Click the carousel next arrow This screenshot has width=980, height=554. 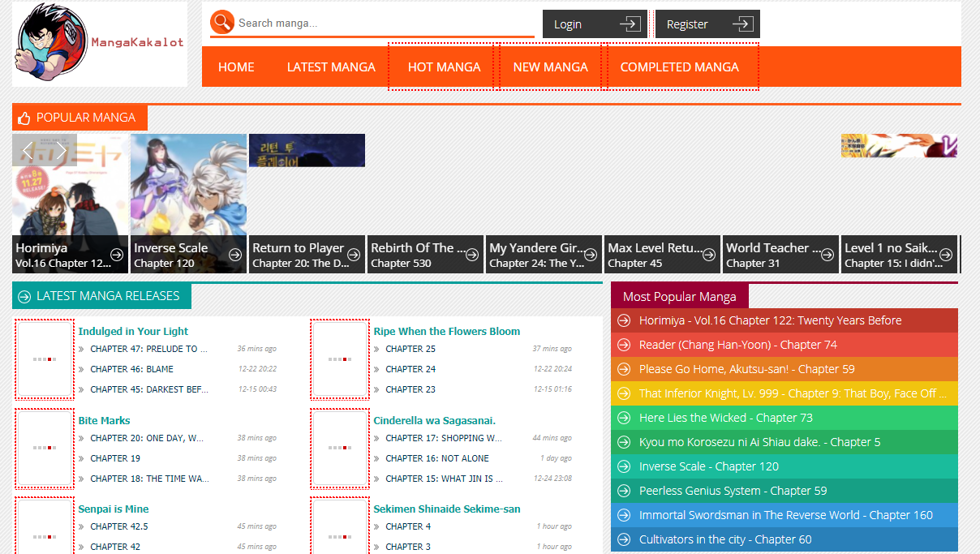(61, 150)
